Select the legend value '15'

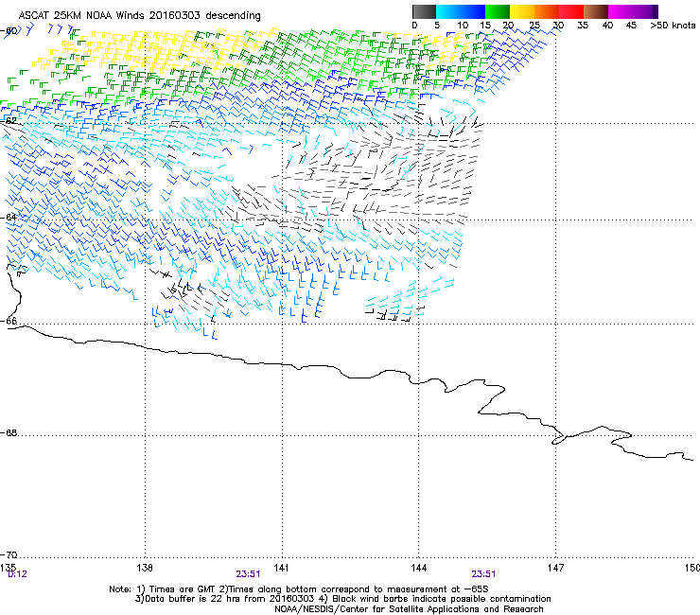coord(485,26)
